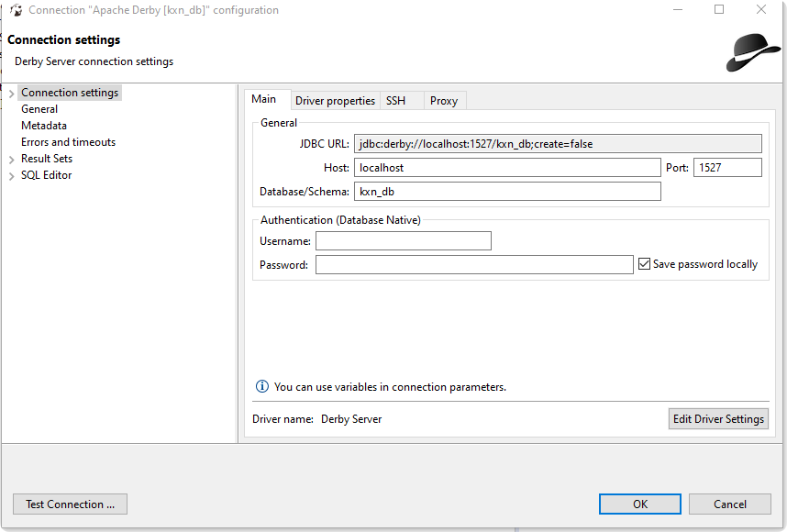Select Errors and timeouts in the tree
Viewport: 787px width, 532px height.
click(x=68, y=142)
